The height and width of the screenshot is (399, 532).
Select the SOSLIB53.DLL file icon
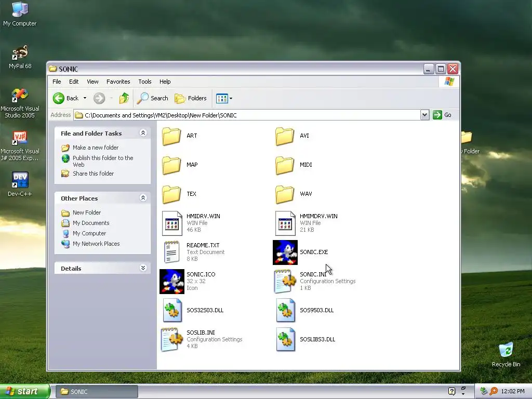(x=285, y=339)
